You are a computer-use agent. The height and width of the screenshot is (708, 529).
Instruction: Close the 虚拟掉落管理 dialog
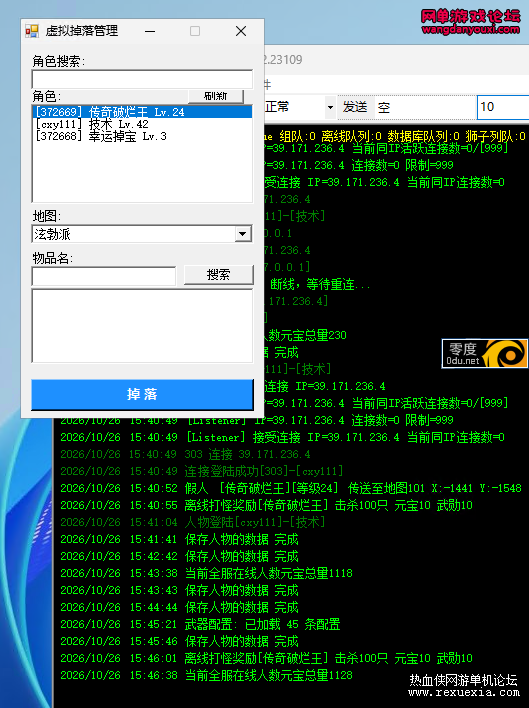pos(241,31)
